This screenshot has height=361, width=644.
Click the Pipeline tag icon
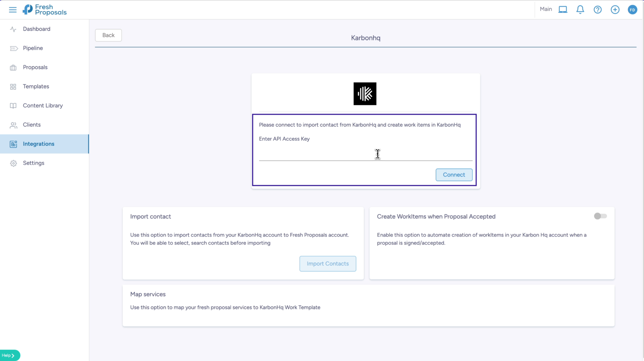coord(14,48)
